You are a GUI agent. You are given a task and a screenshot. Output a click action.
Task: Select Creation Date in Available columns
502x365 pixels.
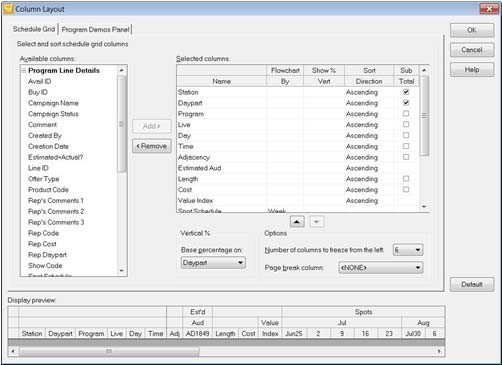[x=48, y=146]
